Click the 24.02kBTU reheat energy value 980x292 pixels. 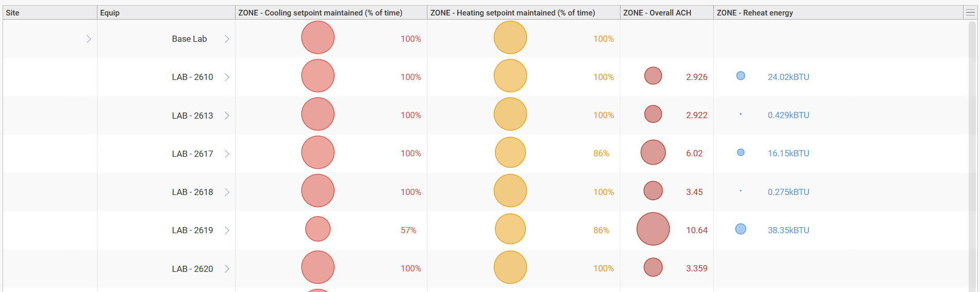(788, 77)
